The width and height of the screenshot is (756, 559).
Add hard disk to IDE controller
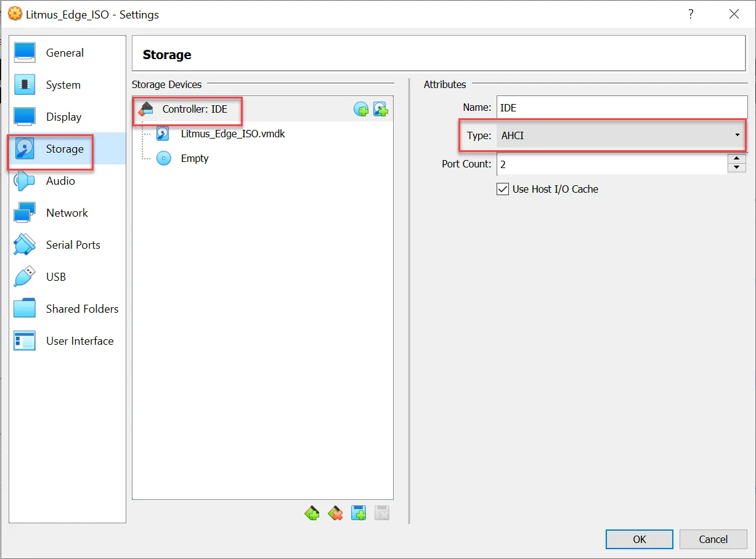click(x=381, y=110)
